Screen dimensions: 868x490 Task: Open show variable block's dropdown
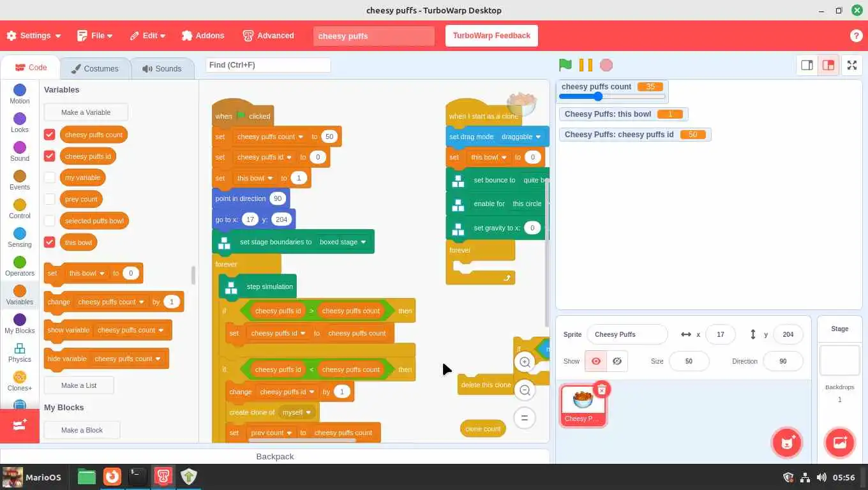click(x=131, y=330)
